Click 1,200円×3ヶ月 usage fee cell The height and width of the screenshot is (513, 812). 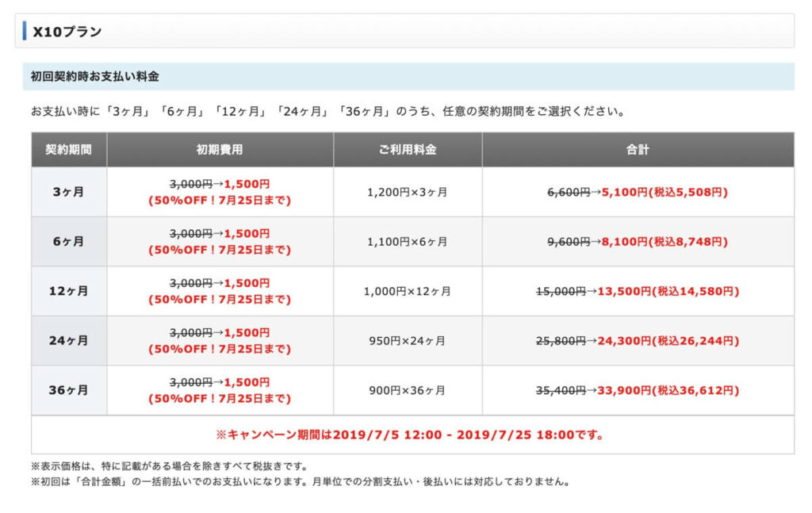pyautogui.click(x=408, y=192)
